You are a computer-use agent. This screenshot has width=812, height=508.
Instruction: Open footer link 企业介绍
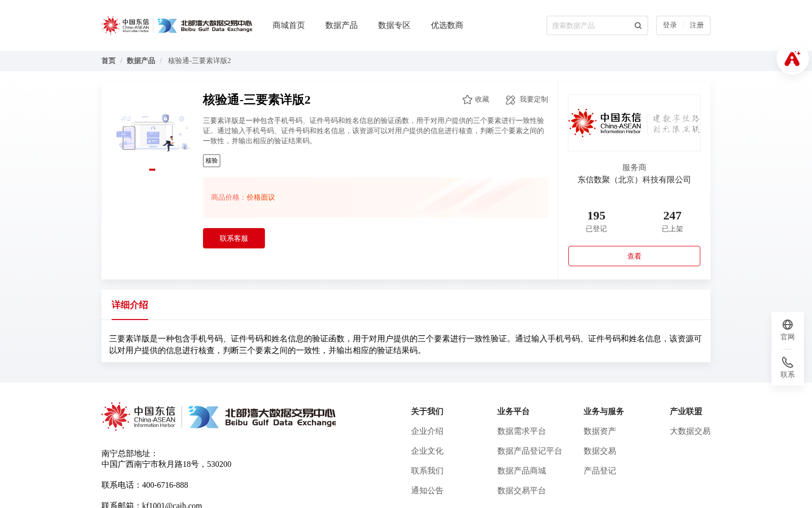click(x=427, y=431)
